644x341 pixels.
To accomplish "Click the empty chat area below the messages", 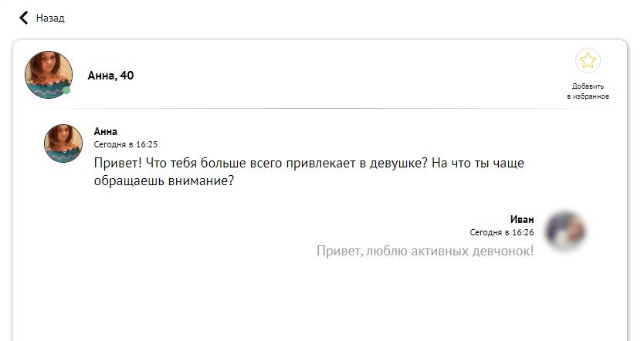I will pyautogui.click(x=309, y=305).
